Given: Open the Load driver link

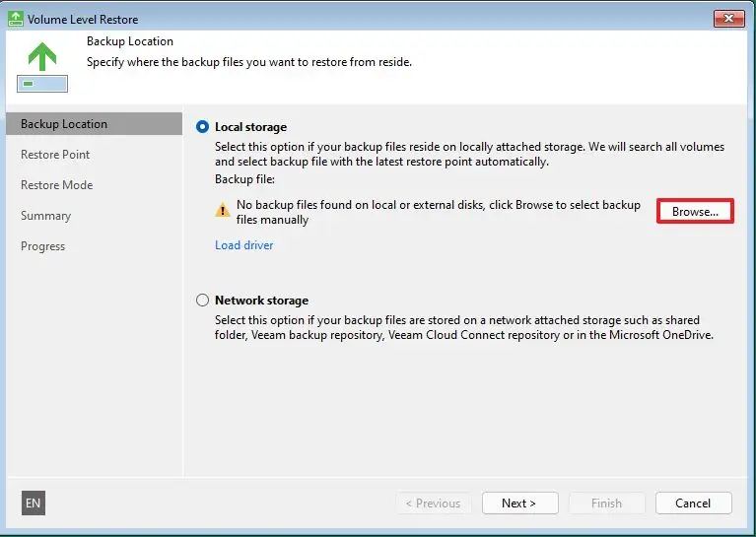Looking at the screenshot, I should tap(244, 245).
